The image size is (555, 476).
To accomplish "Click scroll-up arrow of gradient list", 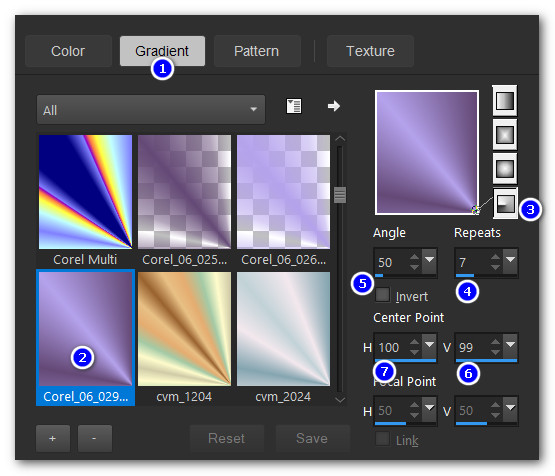I will [x=340, y=138].
